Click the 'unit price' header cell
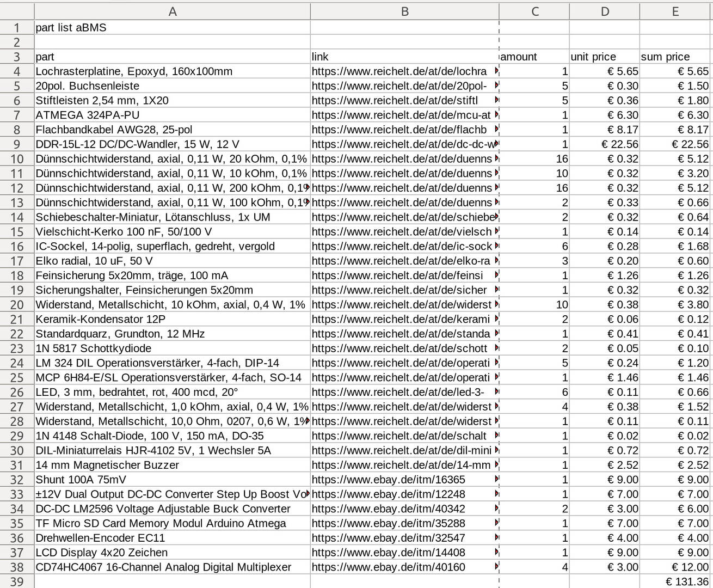 [605, 57]
